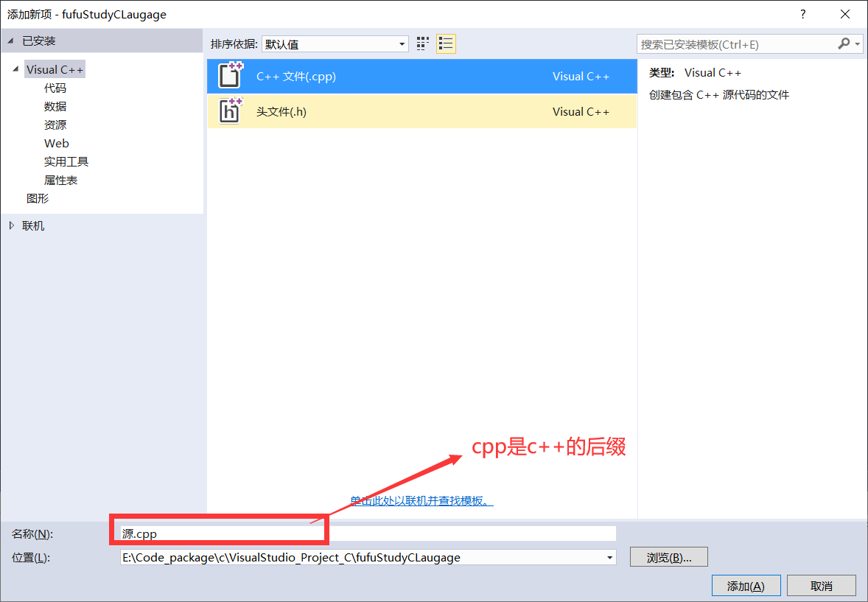Screen dimensions: 868x602
Task: Switch to medium icons list view
Action: [446, 43]
